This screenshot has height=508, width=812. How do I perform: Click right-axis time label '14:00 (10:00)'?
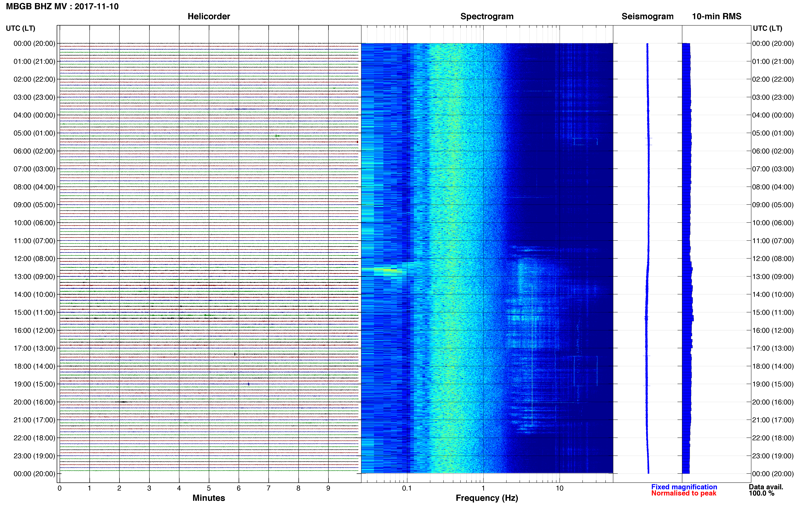(773, 295)
